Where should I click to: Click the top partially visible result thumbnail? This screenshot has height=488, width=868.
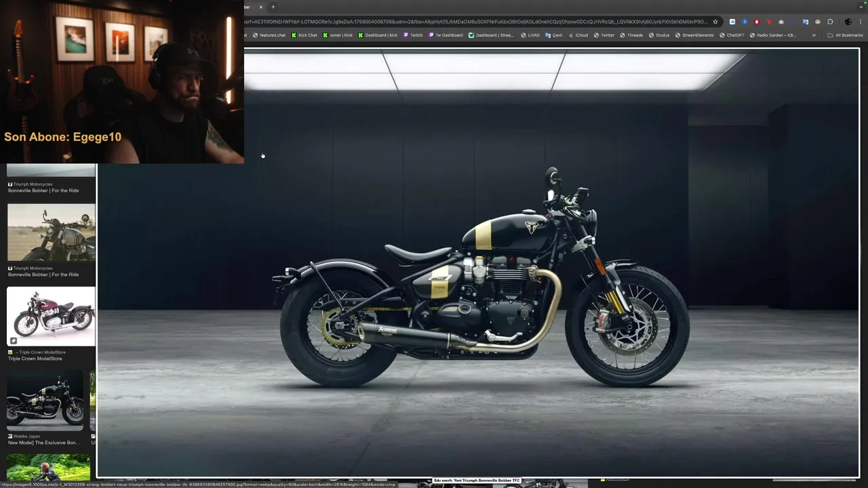52,170
